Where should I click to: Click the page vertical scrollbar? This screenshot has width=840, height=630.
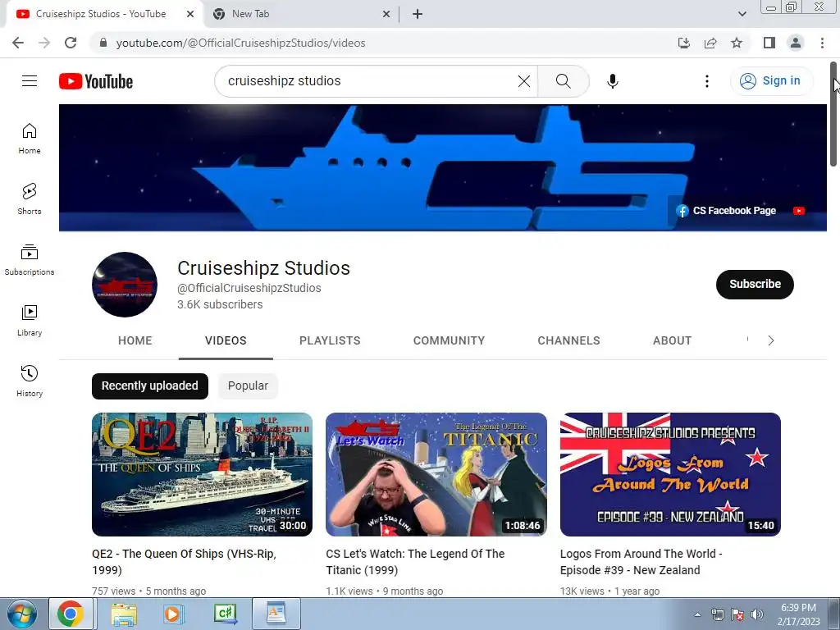tap(833, 115)
